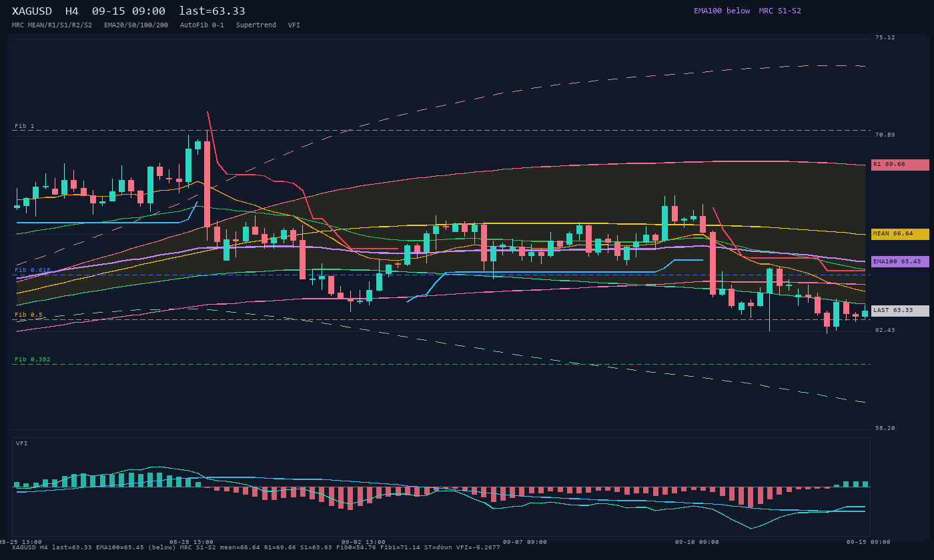The width and height of the screenshot is (934, 560).
Task: Click the MEAN 66.64 price label
Action: click(x=900, y=234)
